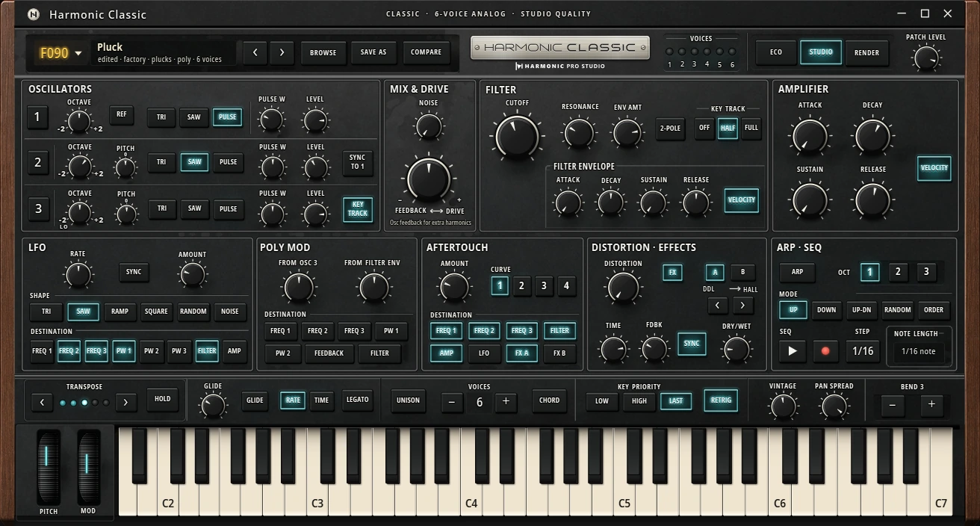Screen dimensions: 980x526
Task: Click the Patch Level knob
Action: (x=926, y=58)
